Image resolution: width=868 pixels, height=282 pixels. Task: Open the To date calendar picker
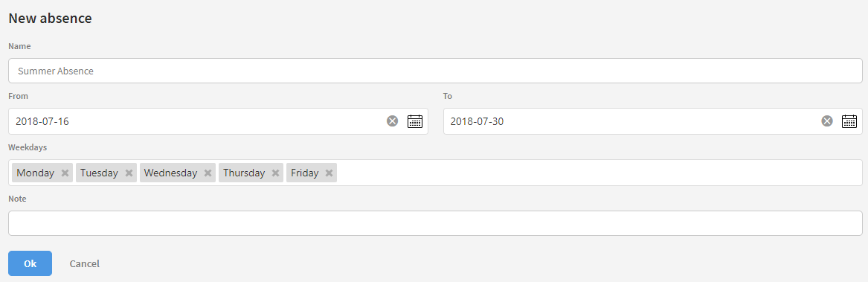point(849,121)
